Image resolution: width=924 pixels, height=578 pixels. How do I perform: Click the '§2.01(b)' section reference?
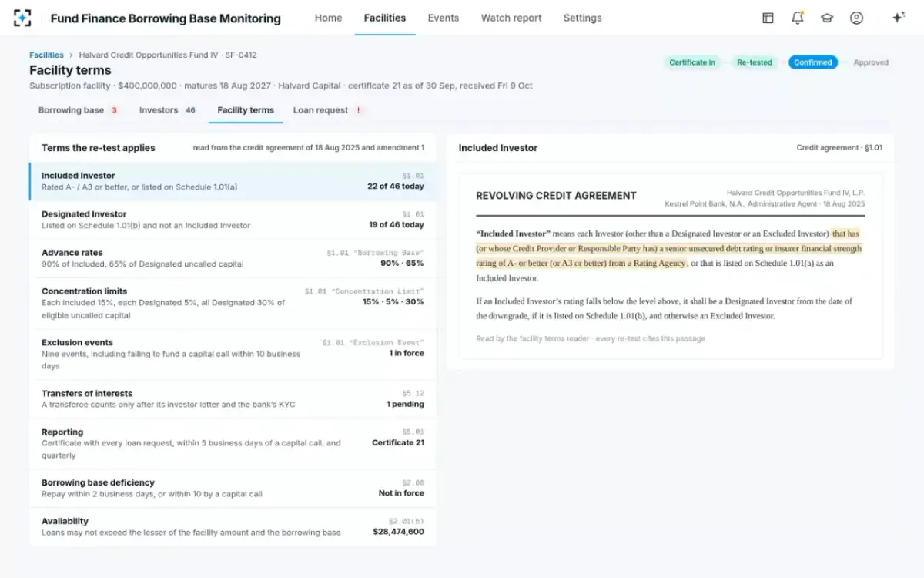point(407,522)
